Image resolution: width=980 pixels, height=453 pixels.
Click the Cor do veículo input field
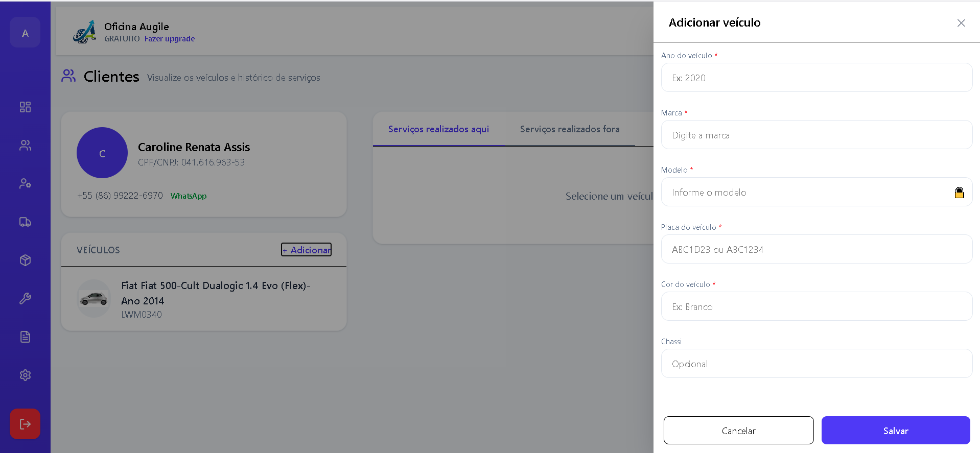816,306
